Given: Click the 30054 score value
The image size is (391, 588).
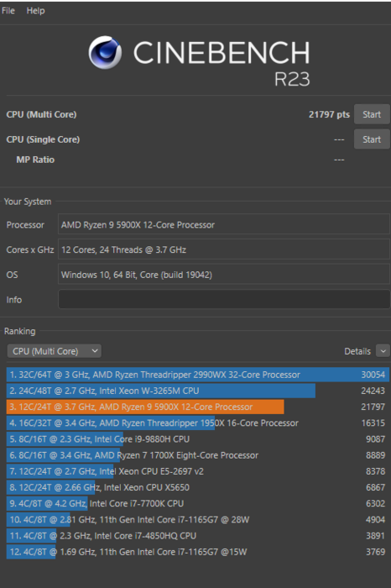Looking at the screenshot, I should 373,375.
